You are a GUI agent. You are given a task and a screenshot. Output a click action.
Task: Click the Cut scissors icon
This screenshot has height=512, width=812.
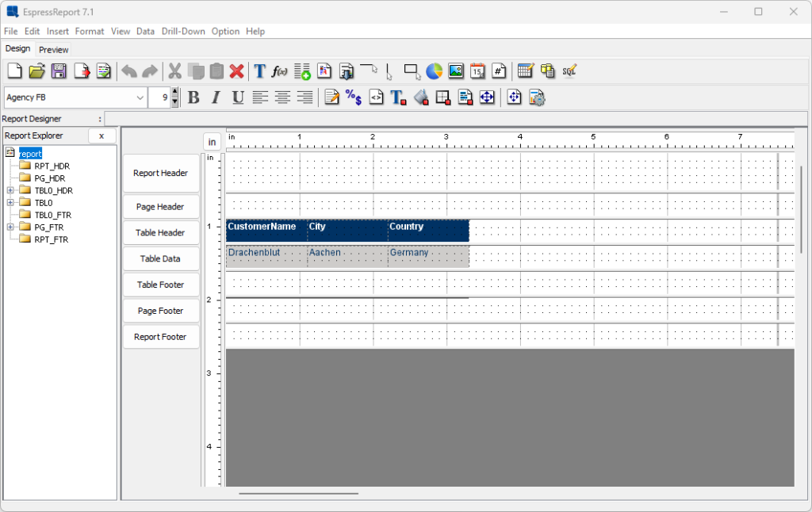[x=174, y=71]
